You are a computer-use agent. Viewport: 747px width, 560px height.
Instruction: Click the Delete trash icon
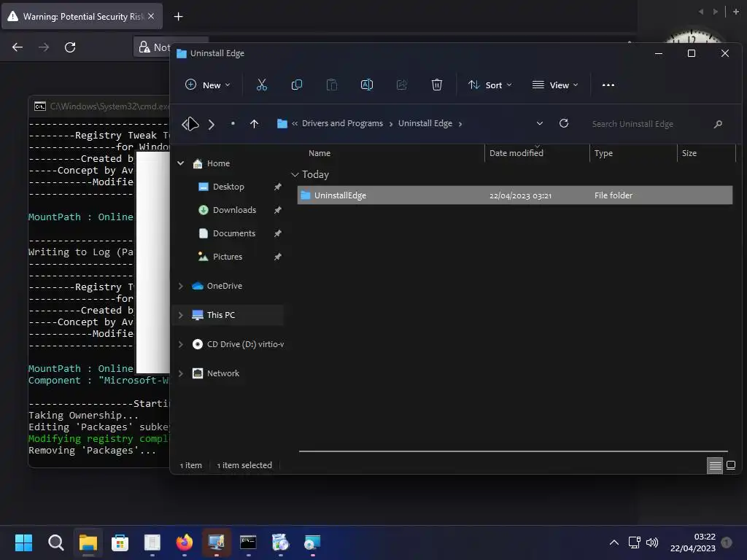[x=436, y=85]
